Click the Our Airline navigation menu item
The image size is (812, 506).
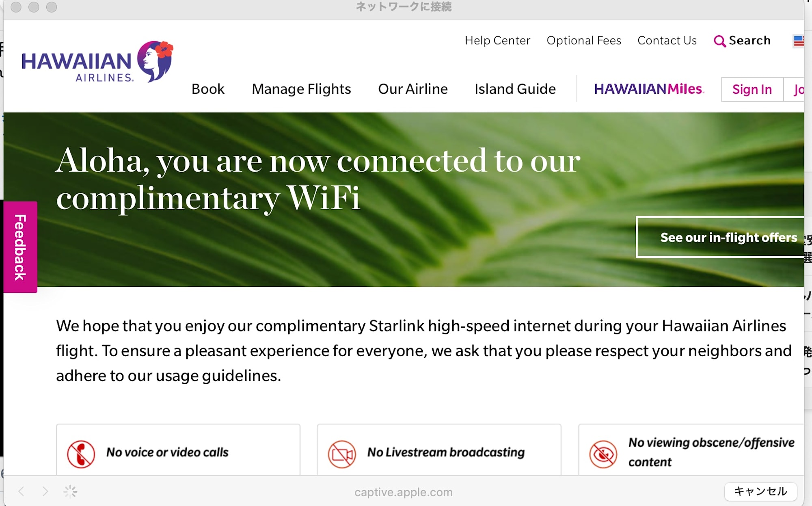[x=412, y=88]
